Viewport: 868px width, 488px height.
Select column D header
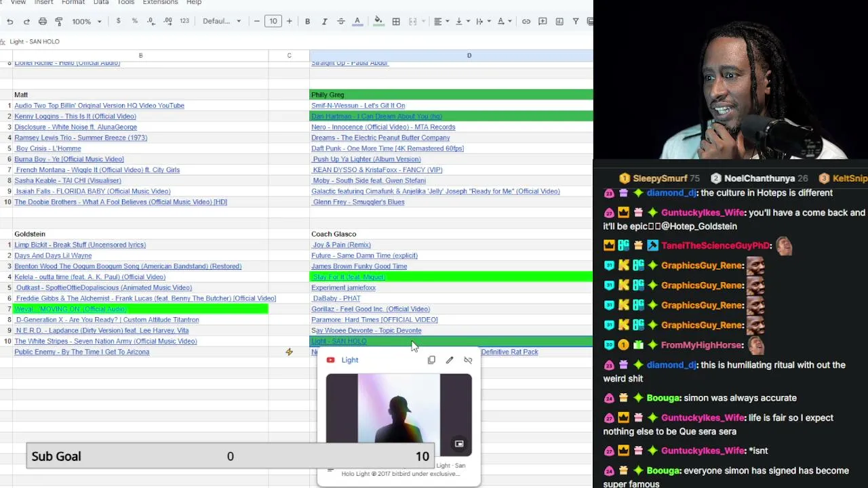(452, 56)
